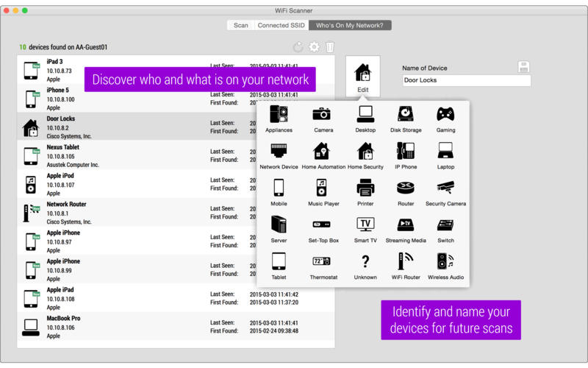Choose the Camera device icon
The height and width of the screenshot is (368, 588).
click(322, 114)
